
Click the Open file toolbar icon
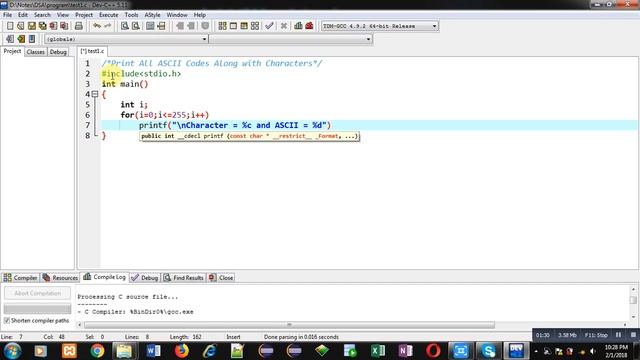(21, 26)
